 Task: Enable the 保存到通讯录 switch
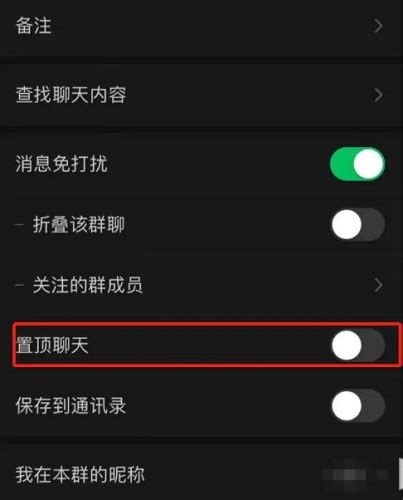coord(358,406)
